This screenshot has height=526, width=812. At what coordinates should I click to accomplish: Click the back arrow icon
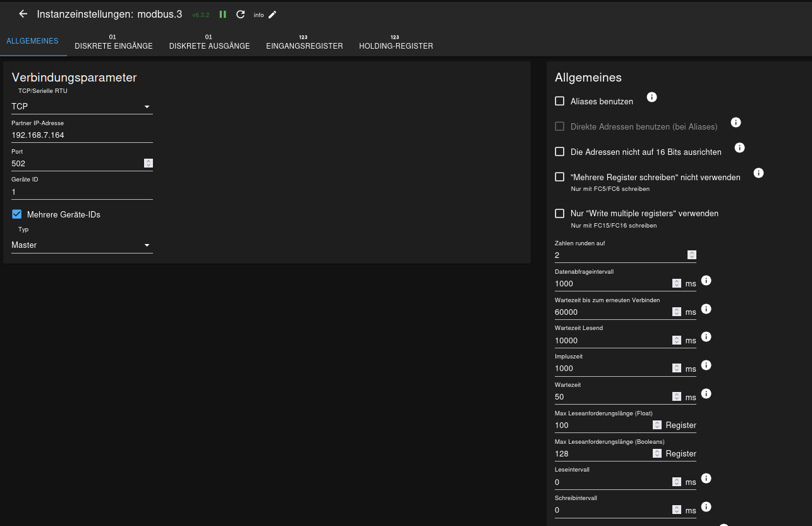click(x=23, y=14)
